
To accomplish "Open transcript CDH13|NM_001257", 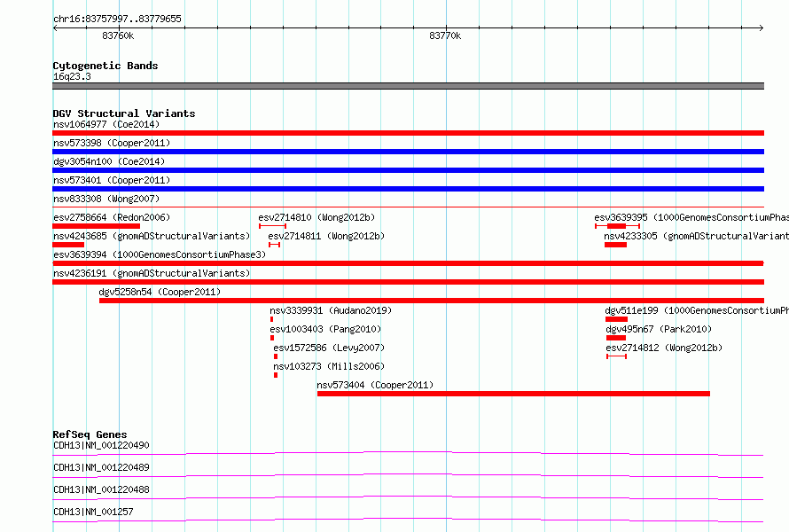I will pyautogui.click(x=93, y=512).
